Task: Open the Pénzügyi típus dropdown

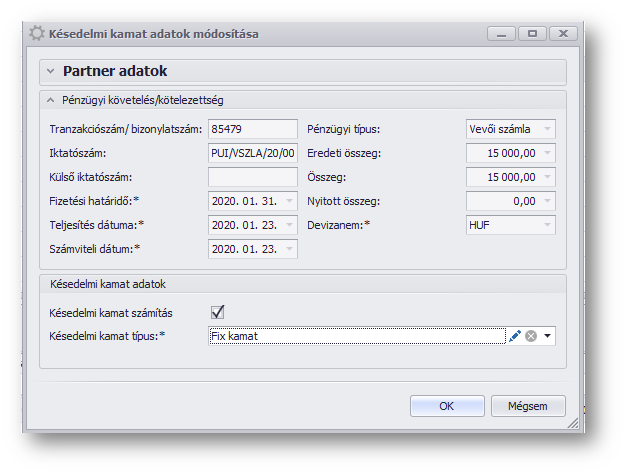Action: [x=547, y=129]
